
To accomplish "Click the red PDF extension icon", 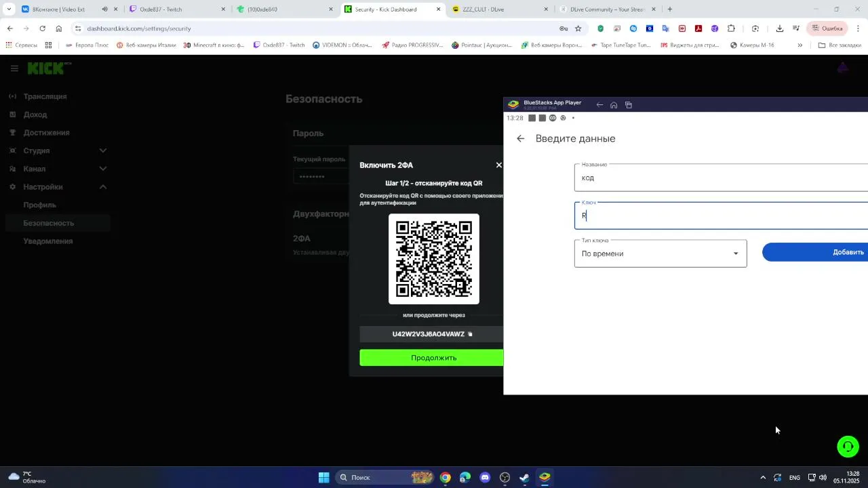I will [x=698, y=28].
